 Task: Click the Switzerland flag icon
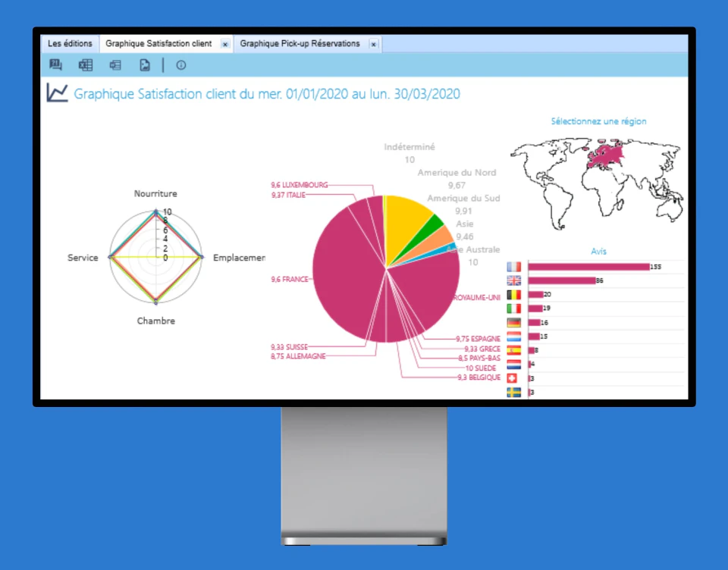513,377
